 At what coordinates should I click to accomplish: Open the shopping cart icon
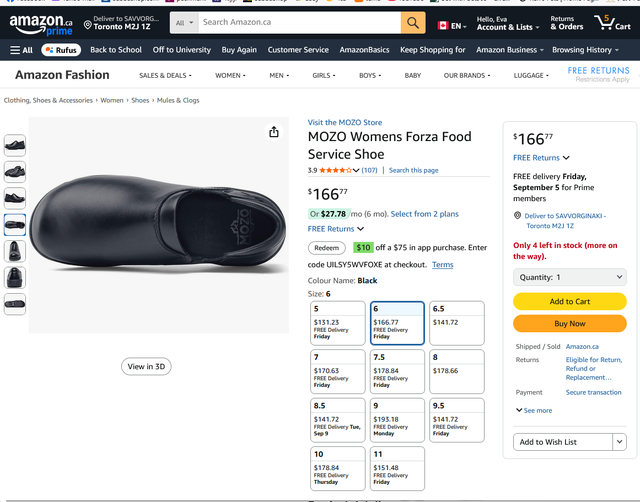pos(612,23)
